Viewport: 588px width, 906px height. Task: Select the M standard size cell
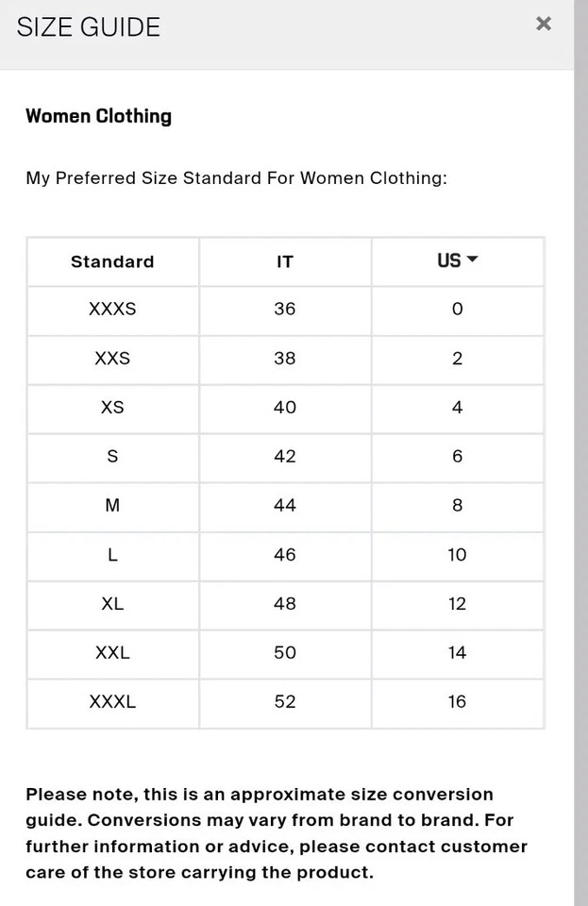pos(112,506)
